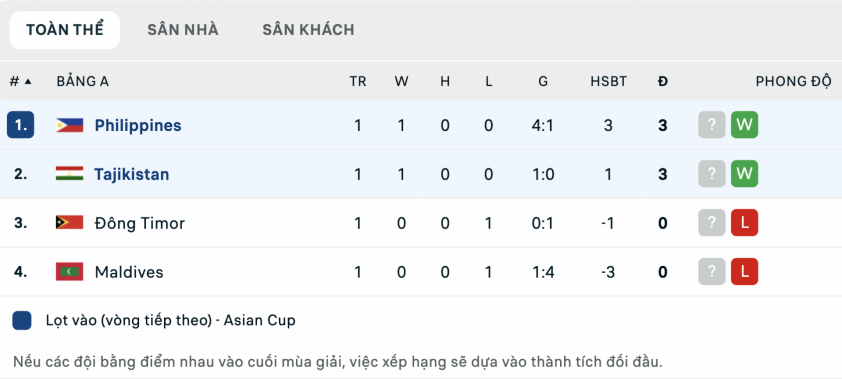Click Philippines green W form badge
This screenshot has width=842, height=379.
pos(744,125)
